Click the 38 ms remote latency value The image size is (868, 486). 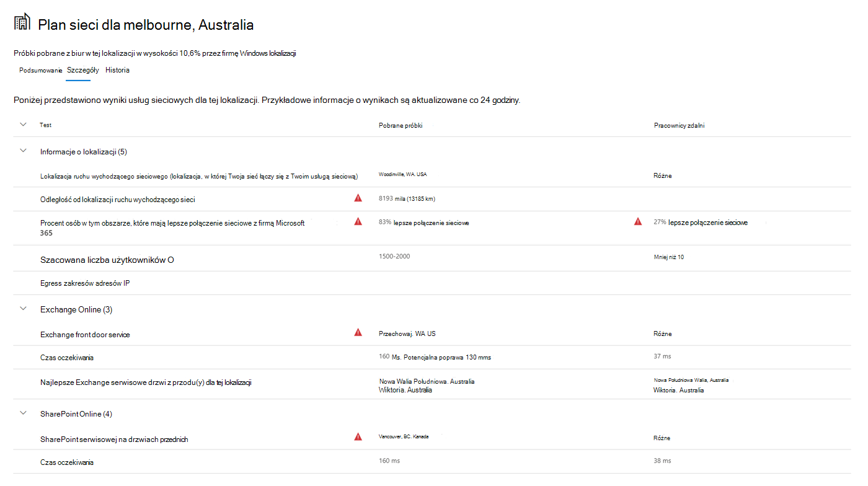coord(662,461)
